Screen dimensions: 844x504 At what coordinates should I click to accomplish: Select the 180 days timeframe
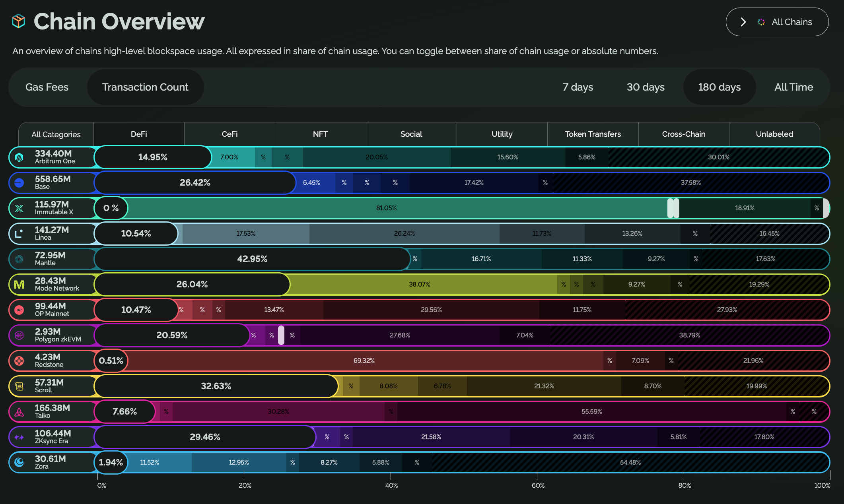pyautogui.click(x=720, y=87)
